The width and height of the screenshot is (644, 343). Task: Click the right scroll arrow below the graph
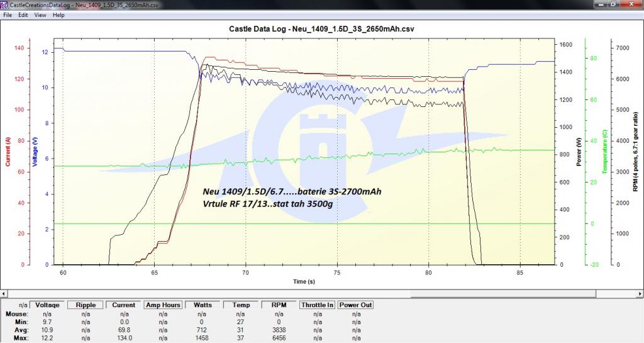click(x=638, y=294)
